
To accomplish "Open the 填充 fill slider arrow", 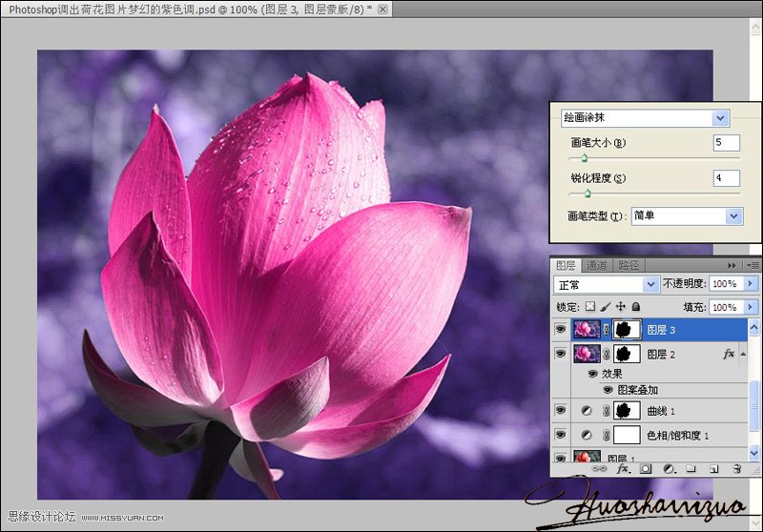I will [751, 307].
